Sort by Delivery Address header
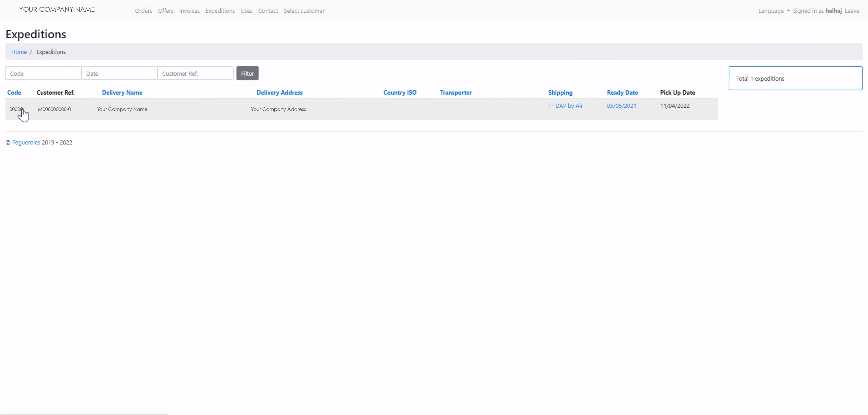This screenshot has height=415, width=868. (279, 92)
